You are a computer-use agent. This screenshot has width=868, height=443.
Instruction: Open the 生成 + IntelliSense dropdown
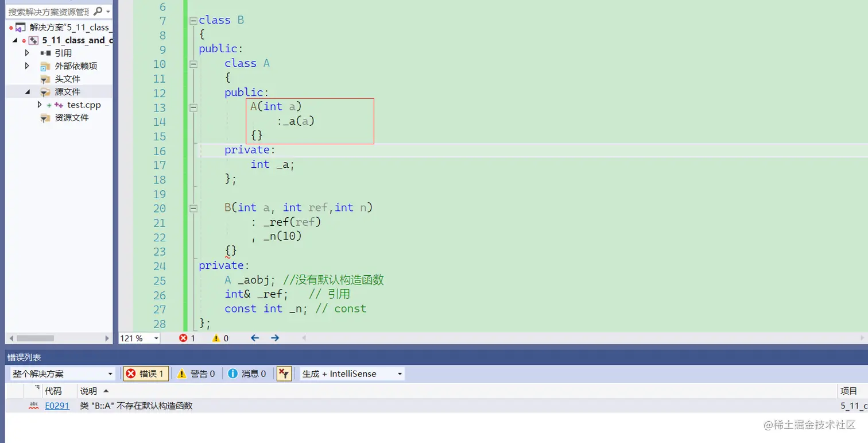click(352, 373)
